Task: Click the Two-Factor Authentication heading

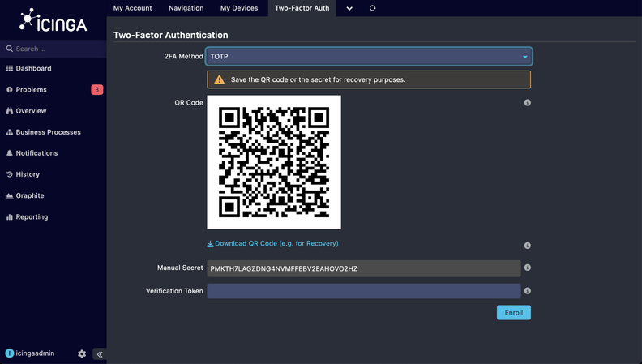Action: [171, 35]
